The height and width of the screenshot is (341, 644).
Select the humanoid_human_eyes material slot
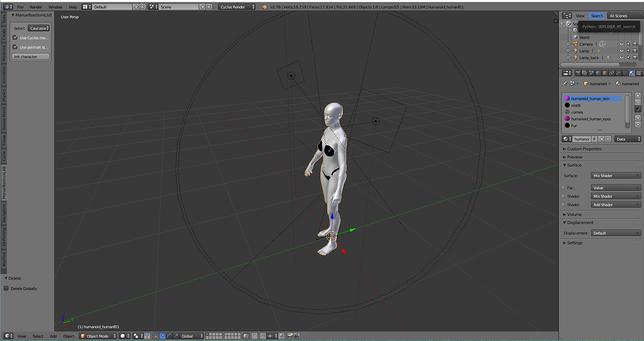tap(594, 119)
